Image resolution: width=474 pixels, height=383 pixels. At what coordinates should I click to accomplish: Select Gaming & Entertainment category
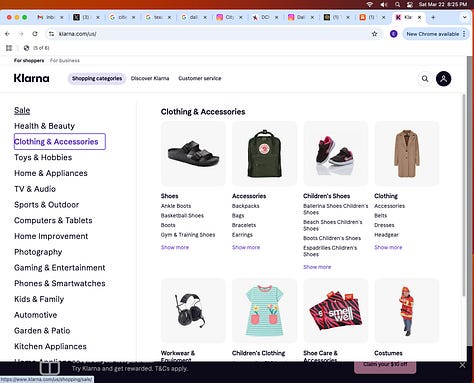[x=60, y=268]
